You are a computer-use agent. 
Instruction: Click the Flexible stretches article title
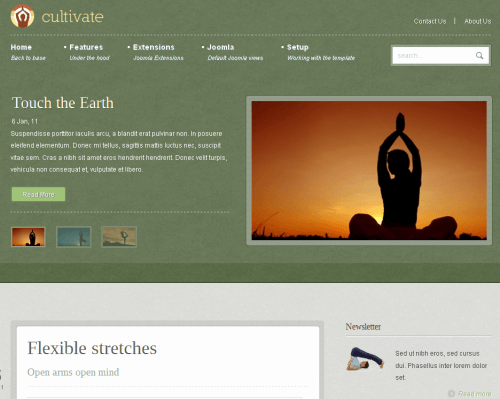tap(92, 348)
